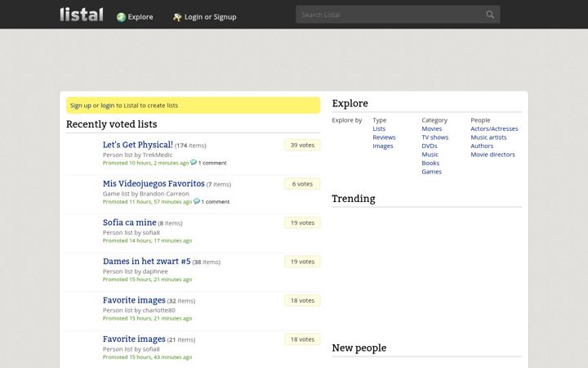Open the Games category
588x368 pixels.
pos(432,172)
